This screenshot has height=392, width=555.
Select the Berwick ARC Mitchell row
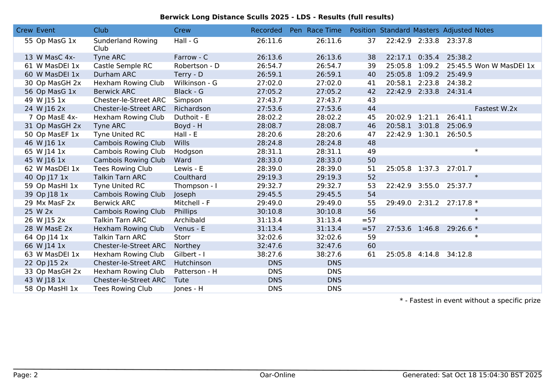(x=185, y=202)
